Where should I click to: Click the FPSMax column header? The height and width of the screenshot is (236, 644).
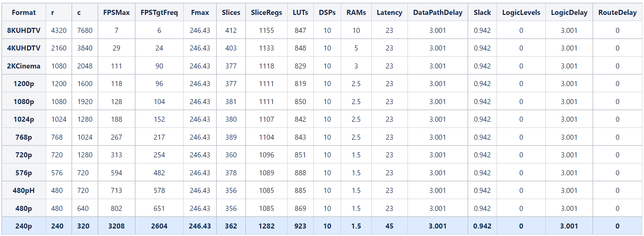coord(116,13)
